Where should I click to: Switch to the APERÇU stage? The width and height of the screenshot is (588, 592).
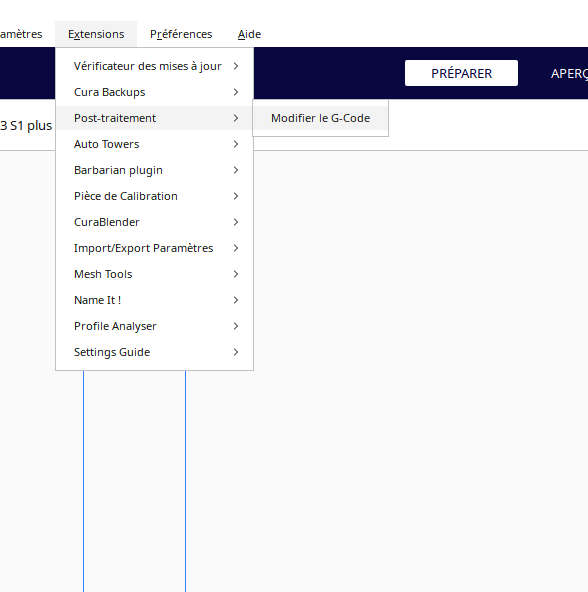(x=569, y=73)
